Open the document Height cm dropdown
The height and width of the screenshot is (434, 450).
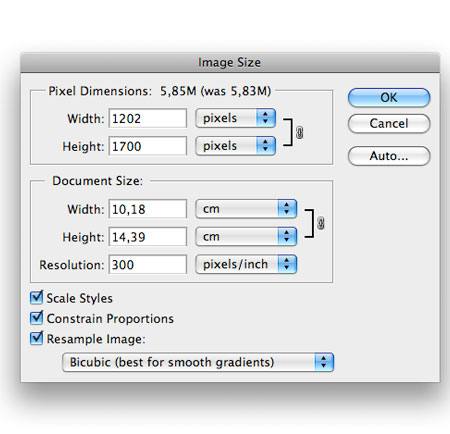[x=246, y=237]
